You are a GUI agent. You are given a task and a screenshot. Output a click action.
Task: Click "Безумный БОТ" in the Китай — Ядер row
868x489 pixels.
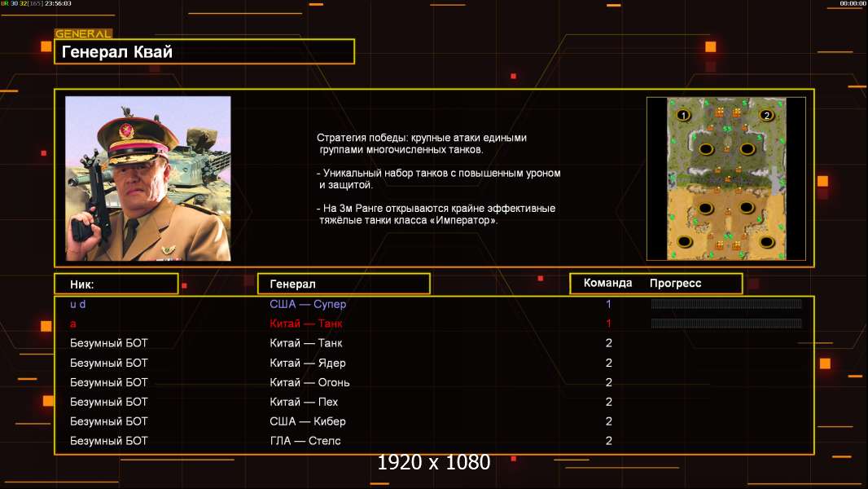(109, 363)
